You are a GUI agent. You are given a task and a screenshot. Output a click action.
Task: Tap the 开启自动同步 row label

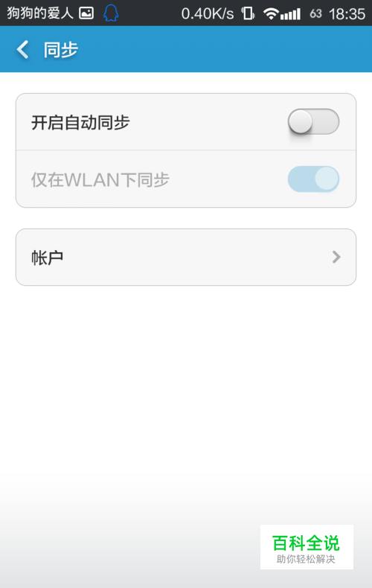80,123
